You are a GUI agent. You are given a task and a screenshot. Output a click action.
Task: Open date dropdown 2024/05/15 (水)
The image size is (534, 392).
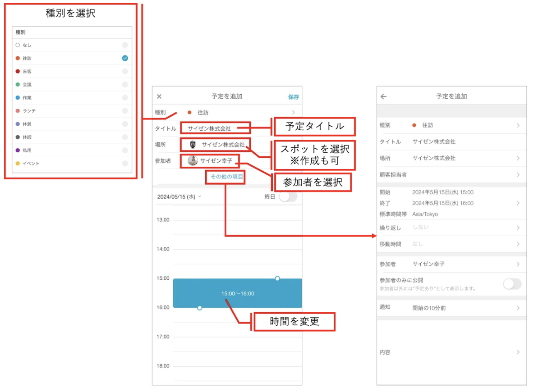[179, 197]
